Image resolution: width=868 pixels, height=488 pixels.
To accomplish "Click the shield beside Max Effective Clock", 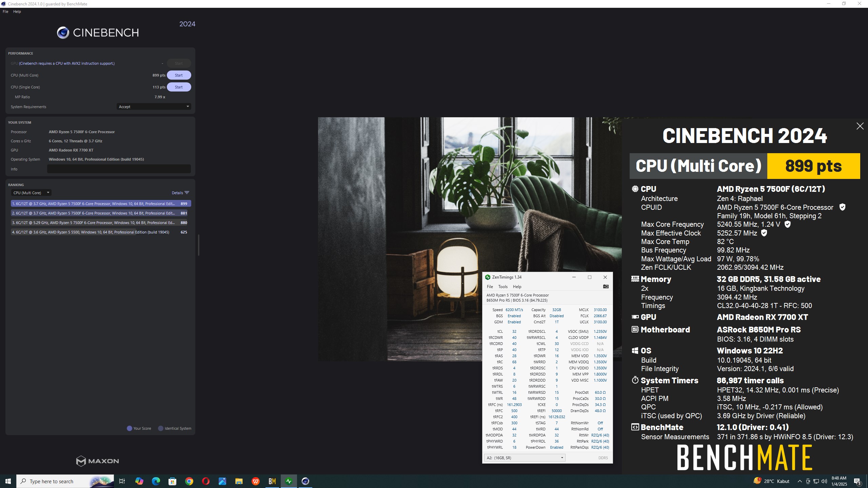I will [764, 233].
